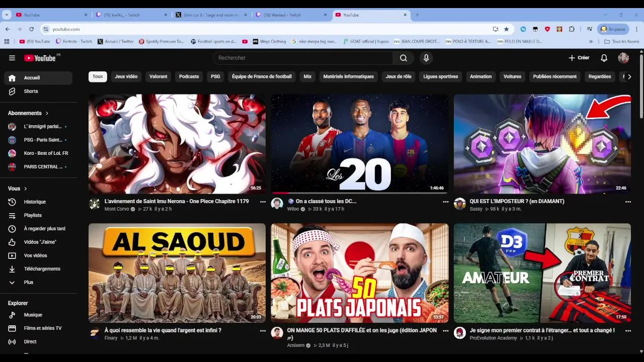
Task: Open options menu for One Piece video
Action: [263, 202]
